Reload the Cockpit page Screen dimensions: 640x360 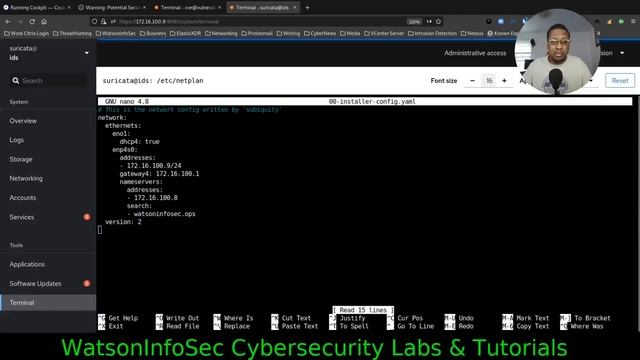tap(32, 22)
